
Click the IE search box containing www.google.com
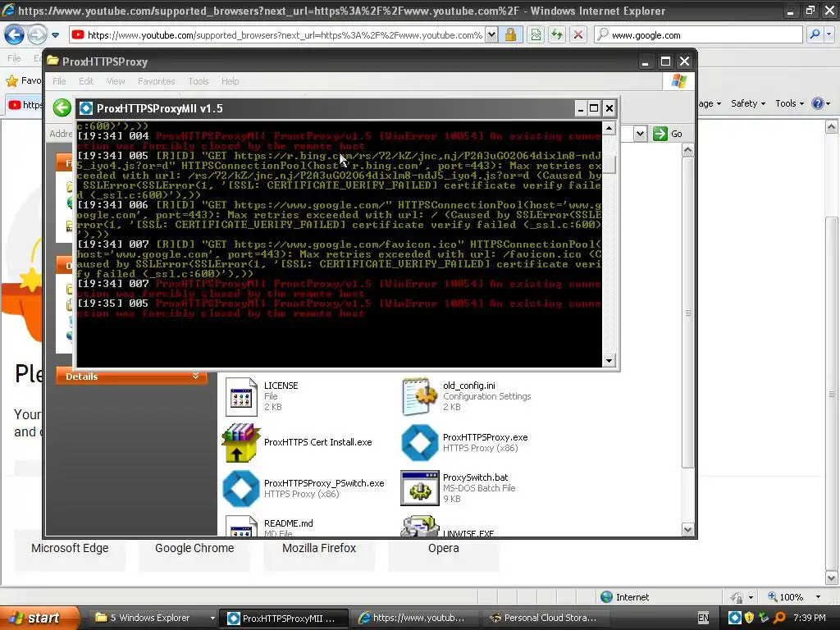[x=699, y=34]
